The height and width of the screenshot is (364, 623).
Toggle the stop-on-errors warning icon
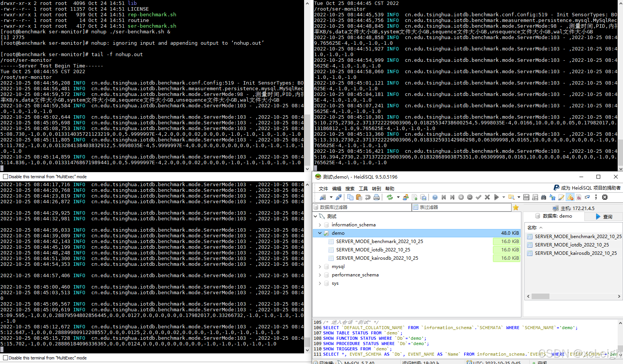click(x=570, y=197)
